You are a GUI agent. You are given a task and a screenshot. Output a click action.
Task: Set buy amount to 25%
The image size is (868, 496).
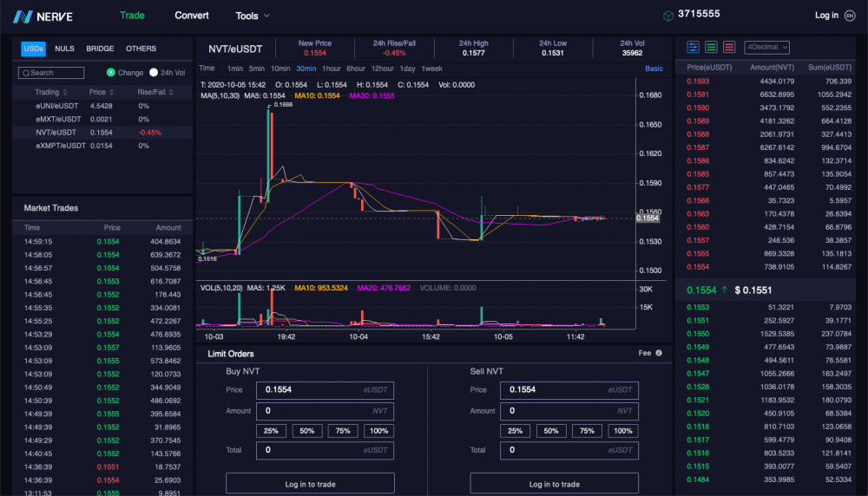pos(271,431)
